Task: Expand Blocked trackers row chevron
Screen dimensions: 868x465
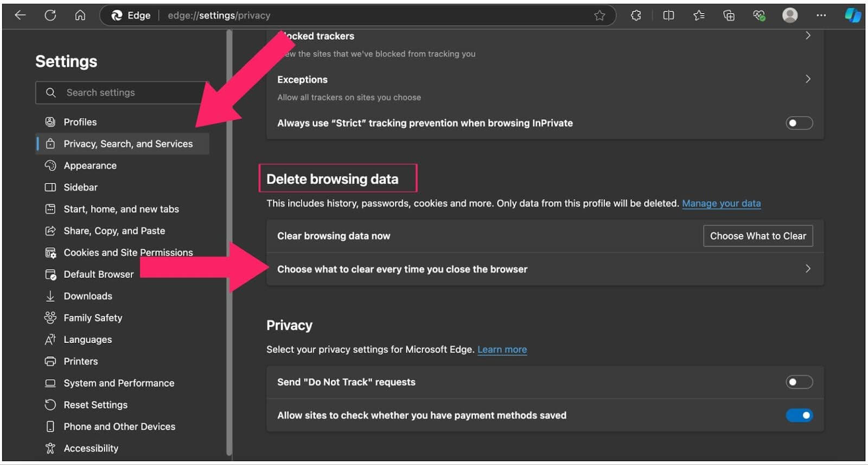Action: pos(808,36)
